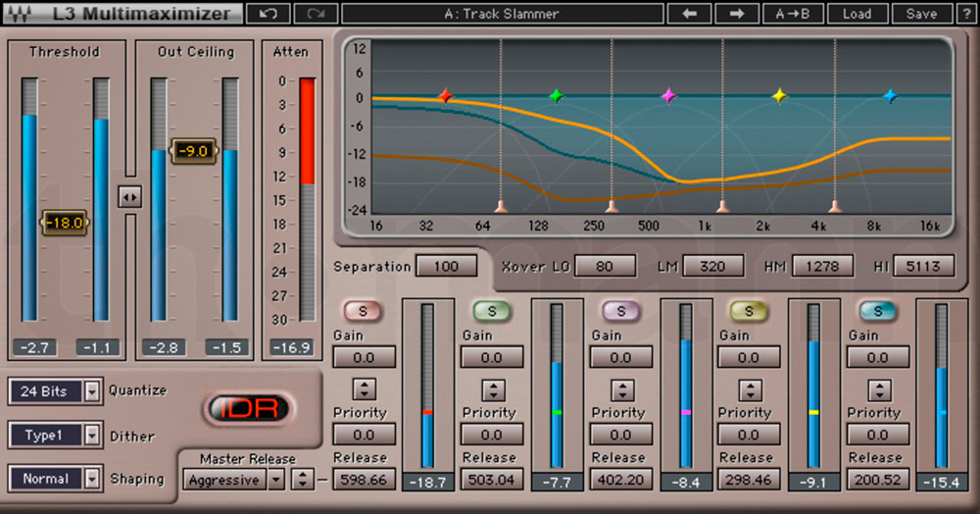Screen dimensions: 980x514
Task: Solo the blue high band
Action: pos(877,311)
